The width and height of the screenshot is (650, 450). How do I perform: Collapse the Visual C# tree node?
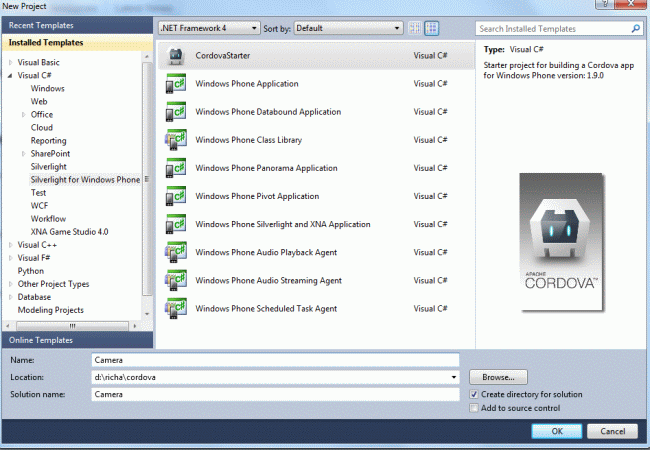[x=10, y=75]
